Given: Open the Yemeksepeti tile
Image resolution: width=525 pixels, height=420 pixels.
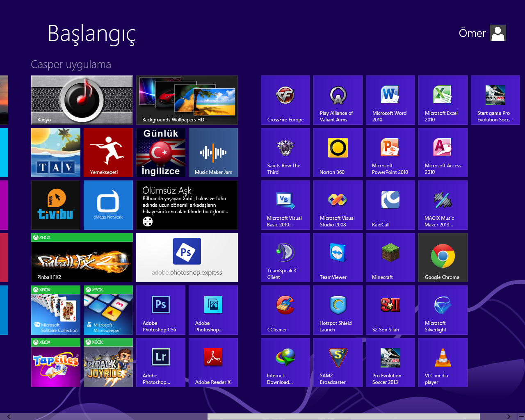Looking at the screenshot, I should click(x=108, y=153).
